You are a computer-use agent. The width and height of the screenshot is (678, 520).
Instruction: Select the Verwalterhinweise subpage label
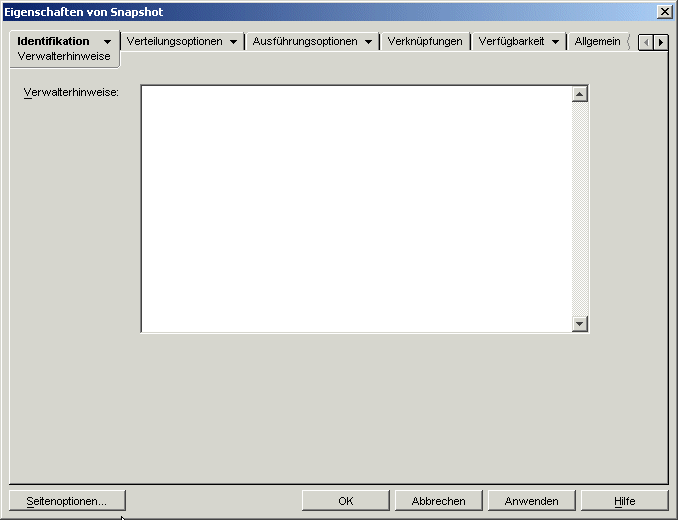click(64, 57)
